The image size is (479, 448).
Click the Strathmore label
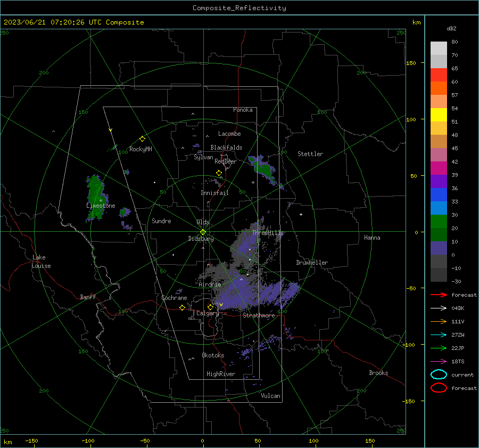[x=259, y=315]
